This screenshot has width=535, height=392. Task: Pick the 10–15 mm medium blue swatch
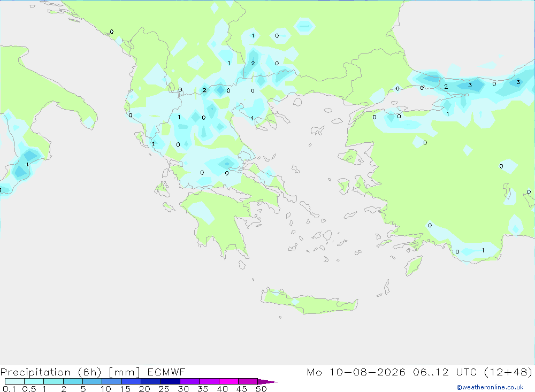point(112,381)
